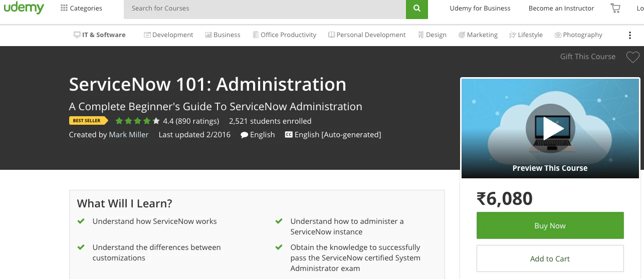The height and width of the screenshot is (279, 644).
Task: Open the more categories three-dot menu
Action: (629, 35)
